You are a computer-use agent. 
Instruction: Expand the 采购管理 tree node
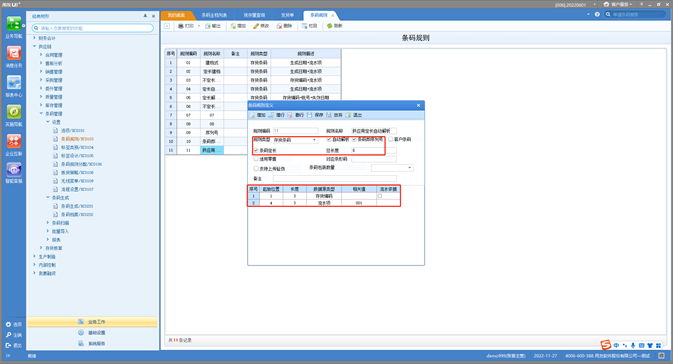pyautogui.click(x=41, y=80)
